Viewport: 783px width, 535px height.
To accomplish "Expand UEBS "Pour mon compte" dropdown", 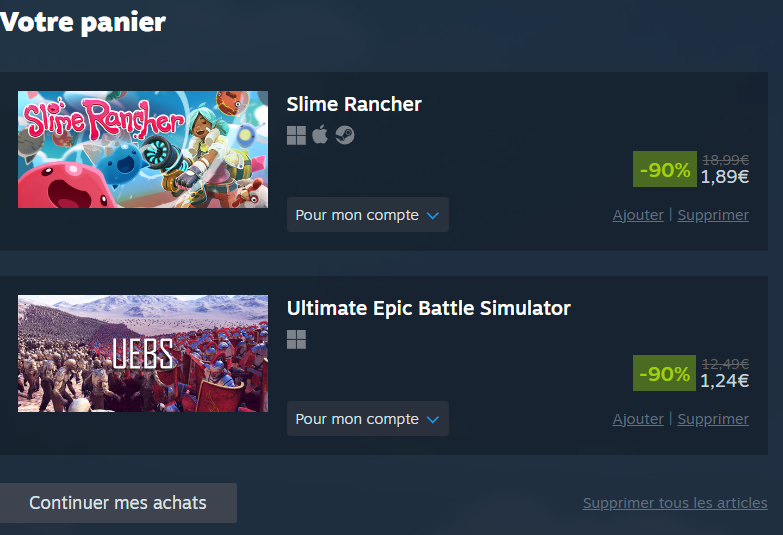I will point(368,419).
